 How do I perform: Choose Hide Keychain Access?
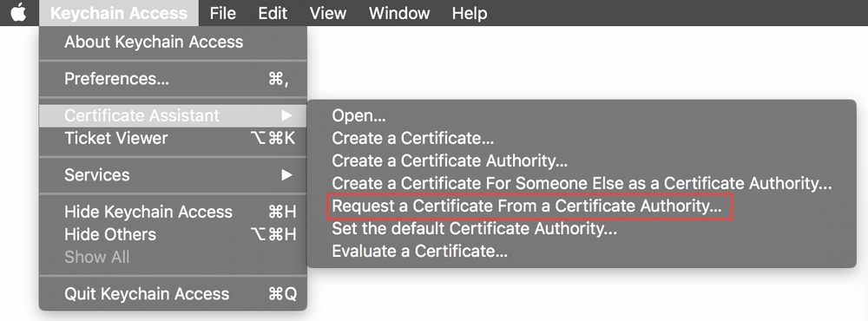173,212
